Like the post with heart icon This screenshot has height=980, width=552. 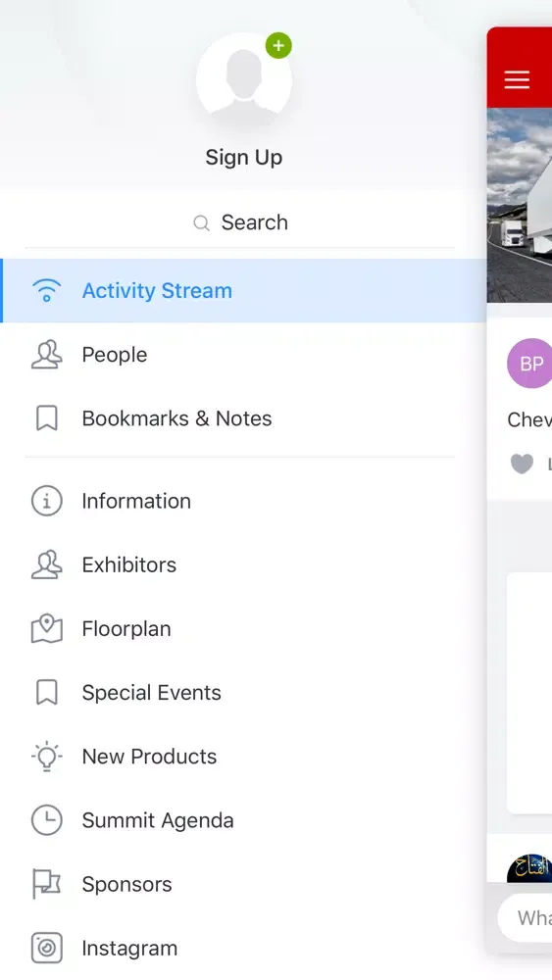[522, 464]
